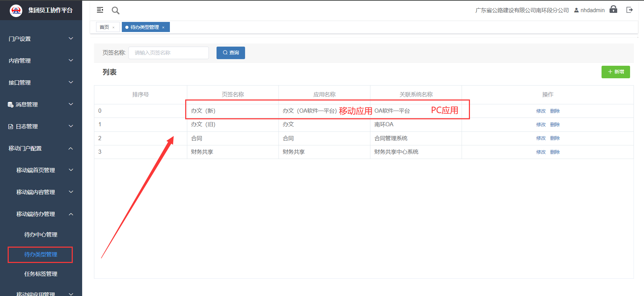This screenshot has width=644, height=296.
Task: Open 待办中心管理 menu item
Action: tap(41, 235)
